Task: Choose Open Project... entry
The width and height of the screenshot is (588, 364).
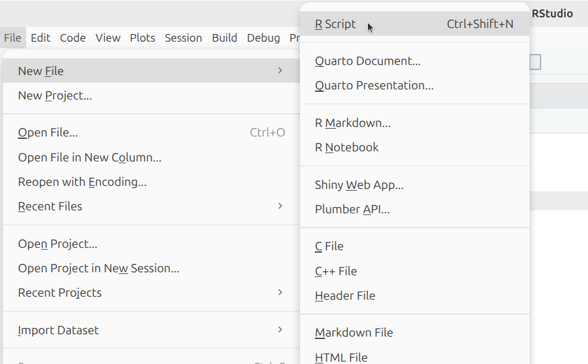Action: click(x=151, y=244)
